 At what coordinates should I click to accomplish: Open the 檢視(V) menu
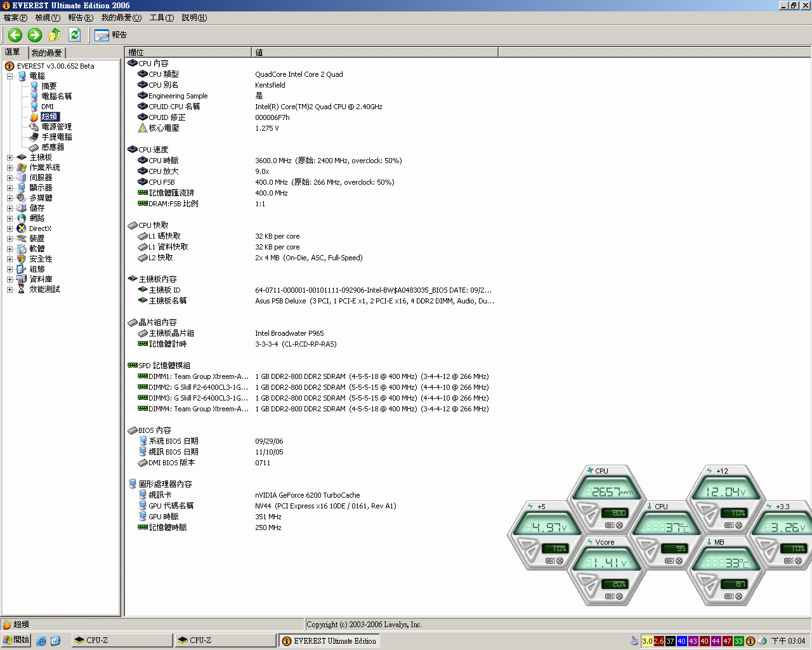tap(48, 18)
